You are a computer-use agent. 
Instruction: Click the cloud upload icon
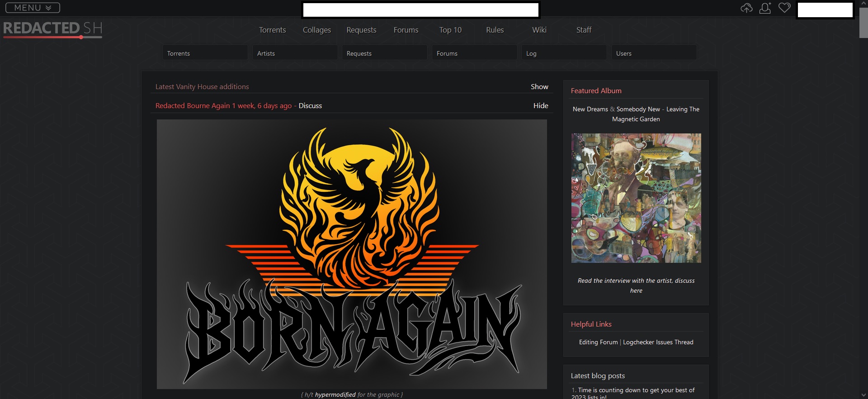[x=746, y=8]
